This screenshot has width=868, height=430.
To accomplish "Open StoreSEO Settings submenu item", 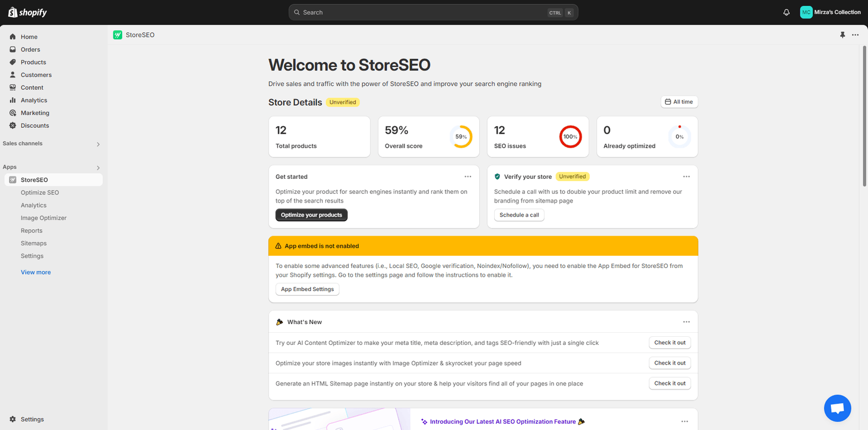I will point(32,256).
